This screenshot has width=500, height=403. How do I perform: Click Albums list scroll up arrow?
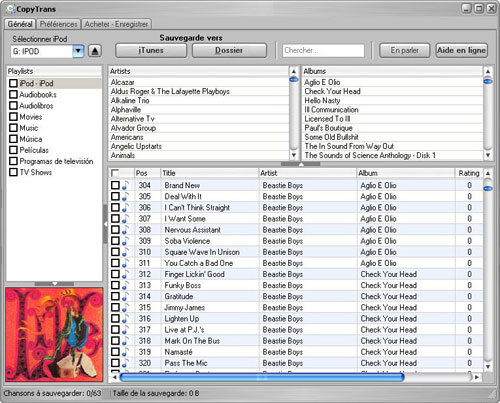tap(488, 71)
